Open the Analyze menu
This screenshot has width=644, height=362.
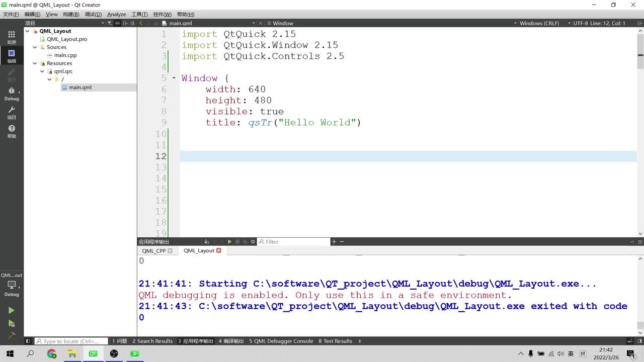pos(116,14)
